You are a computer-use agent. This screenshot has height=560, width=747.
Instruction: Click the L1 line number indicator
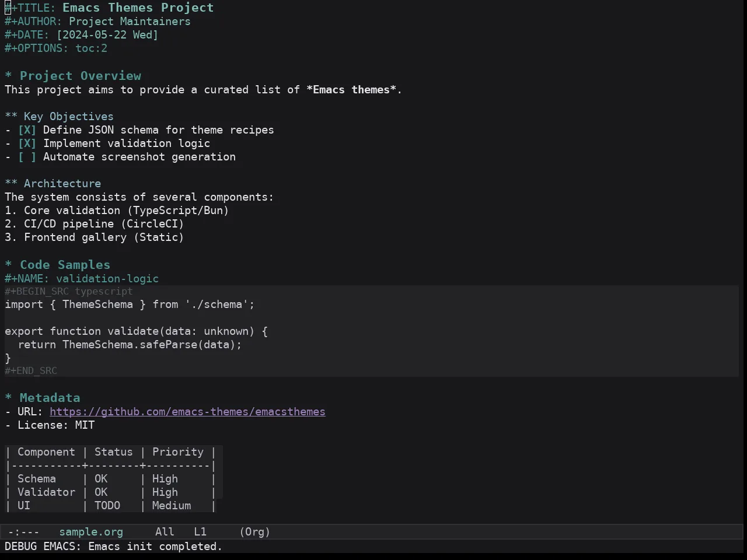point(200,532)
